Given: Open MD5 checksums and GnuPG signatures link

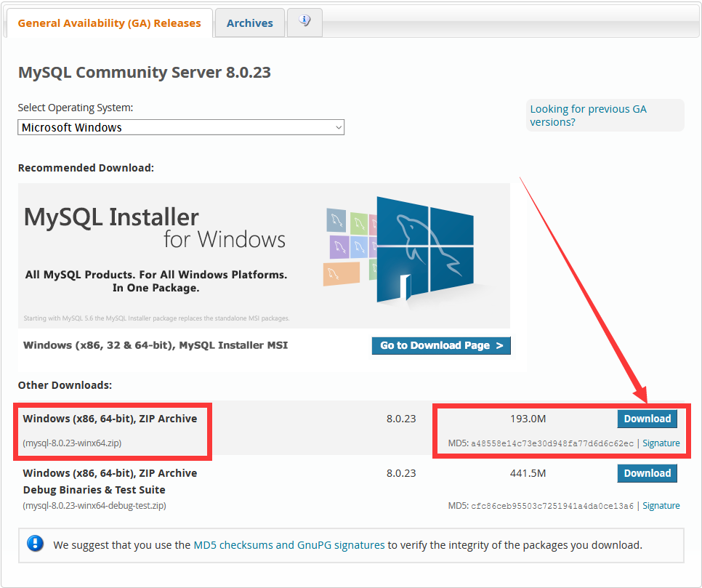Looking at the screenshot, I should (x=289, y=545).
